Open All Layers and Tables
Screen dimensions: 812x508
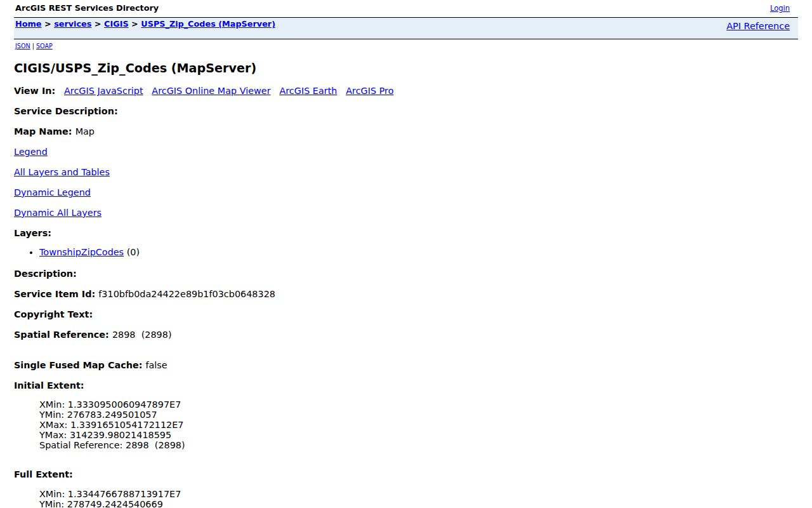62,172
